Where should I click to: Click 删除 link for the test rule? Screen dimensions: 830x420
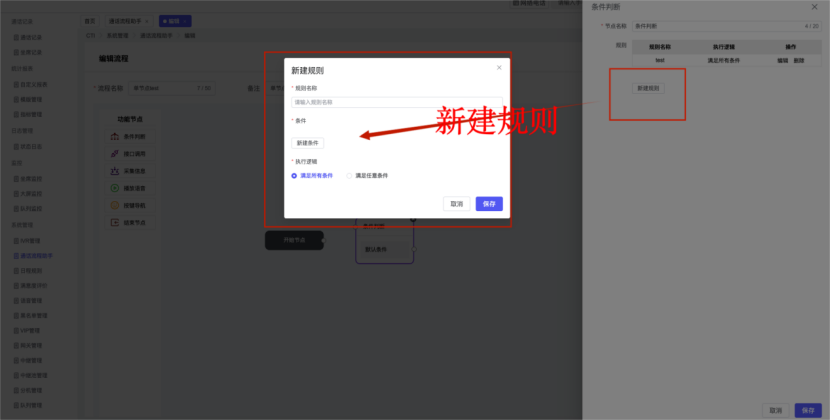pyautogui.click(x=798, y=60)
